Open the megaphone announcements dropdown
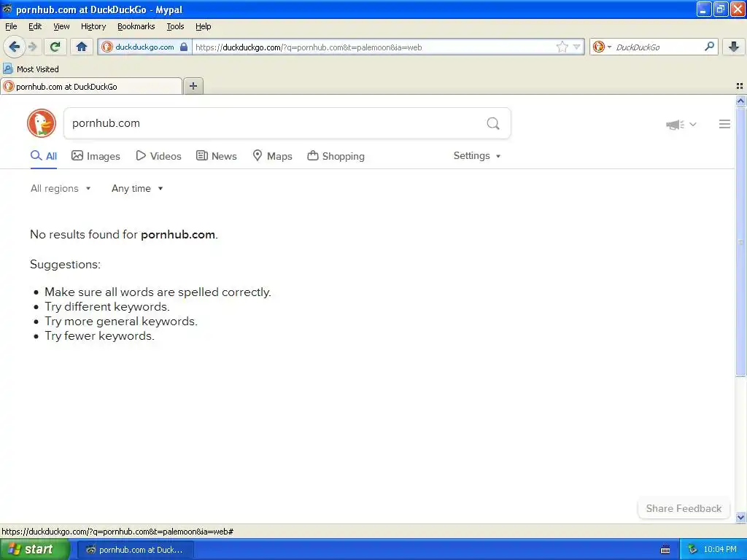The height and width of the screenshot is (560, 747). pyautogui.click(x=681, y=124)
